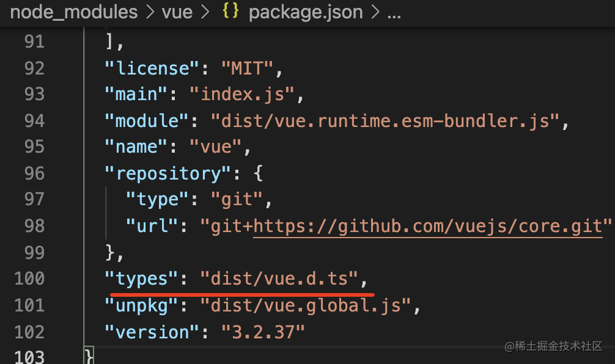
Task: Click the "repository" key on line 96
Action: click(x=168, y=173)
